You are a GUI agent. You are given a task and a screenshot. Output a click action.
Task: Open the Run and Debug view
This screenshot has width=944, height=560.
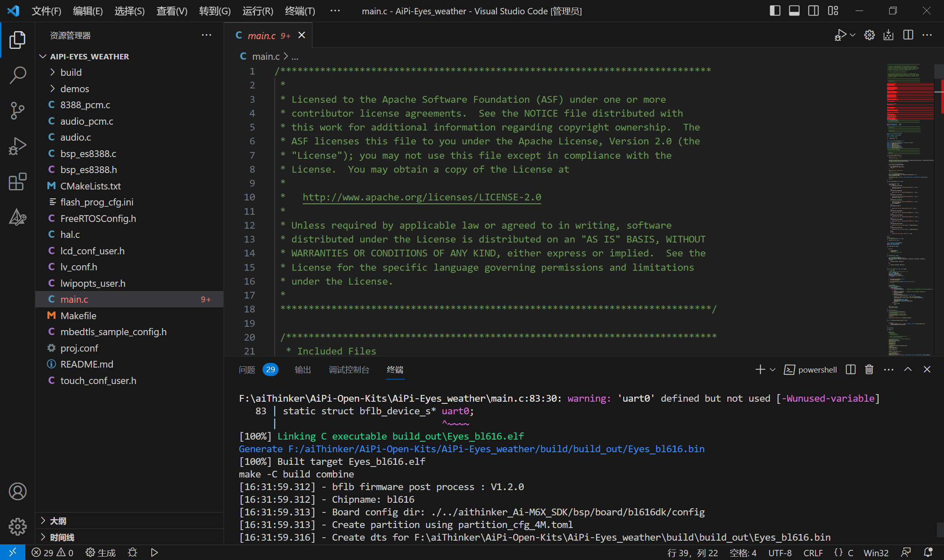click(x=17, y=146)
